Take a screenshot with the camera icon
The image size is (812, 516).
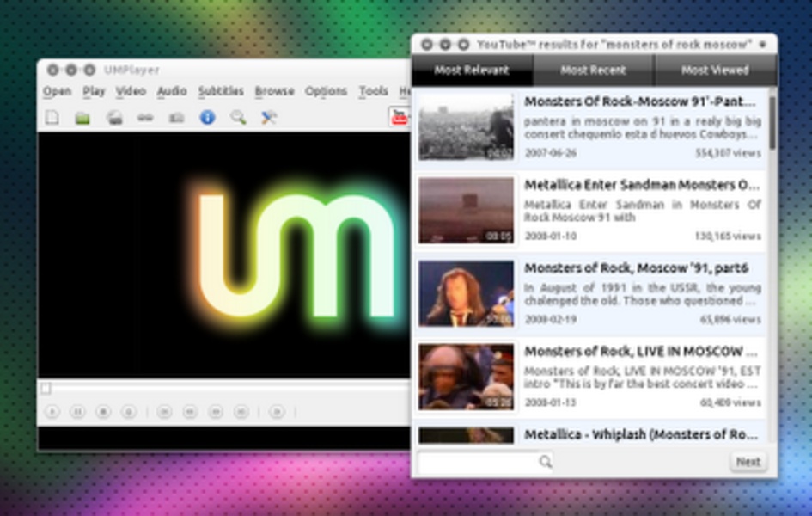pos(177,118)
